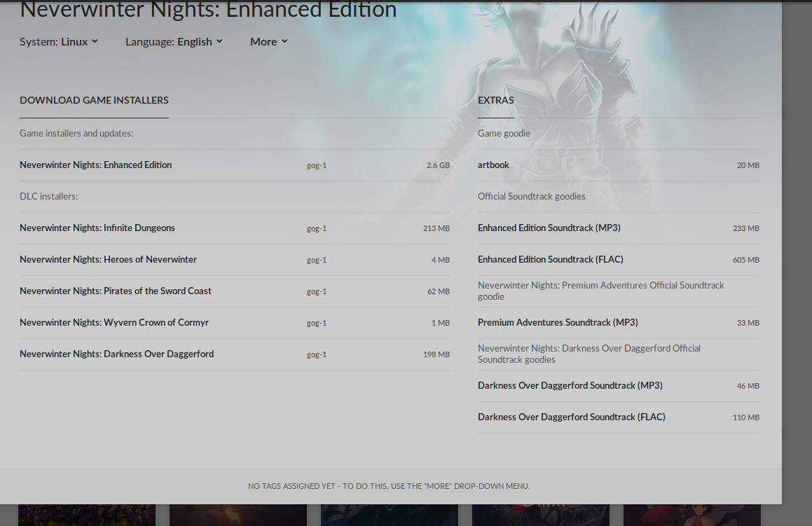Click the 2.6 GB file size

438,166
